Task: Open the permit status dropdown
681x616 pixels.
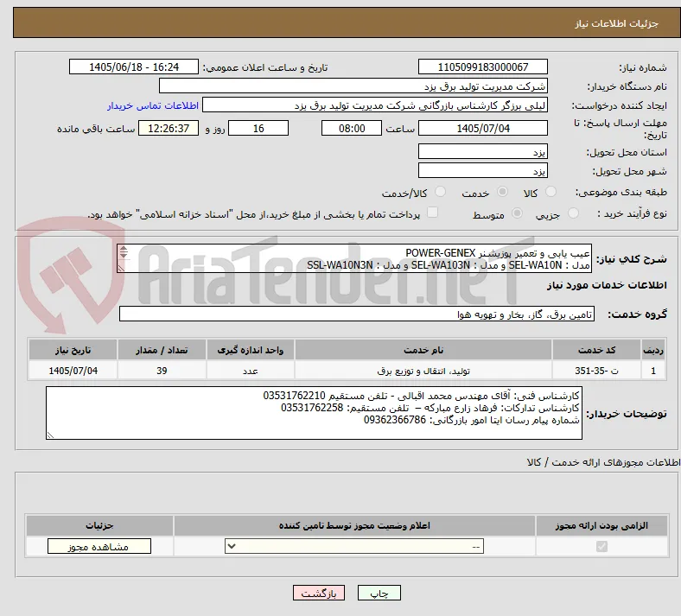Action: 354,546
